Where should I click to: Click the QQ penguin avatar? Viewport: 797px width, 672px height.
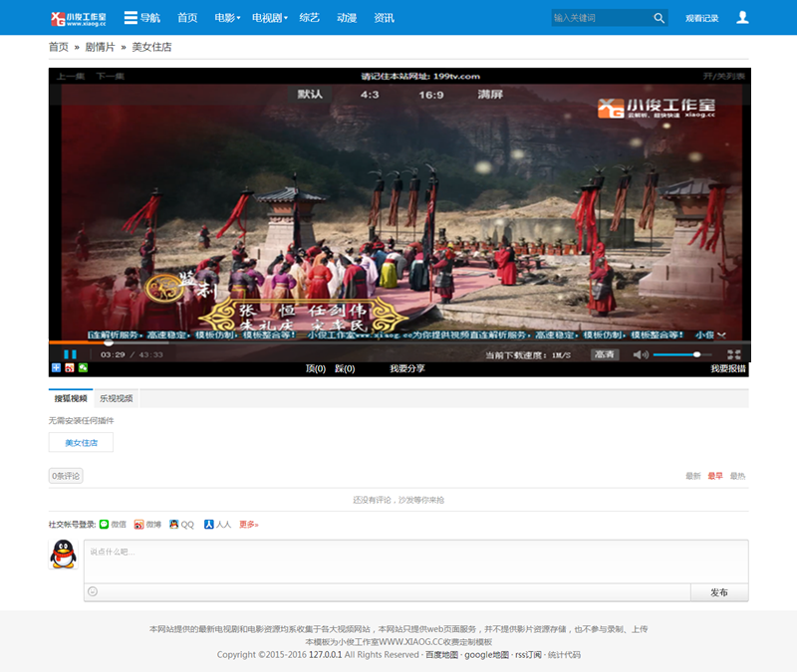pyautogui.click(x=63, y=554)
